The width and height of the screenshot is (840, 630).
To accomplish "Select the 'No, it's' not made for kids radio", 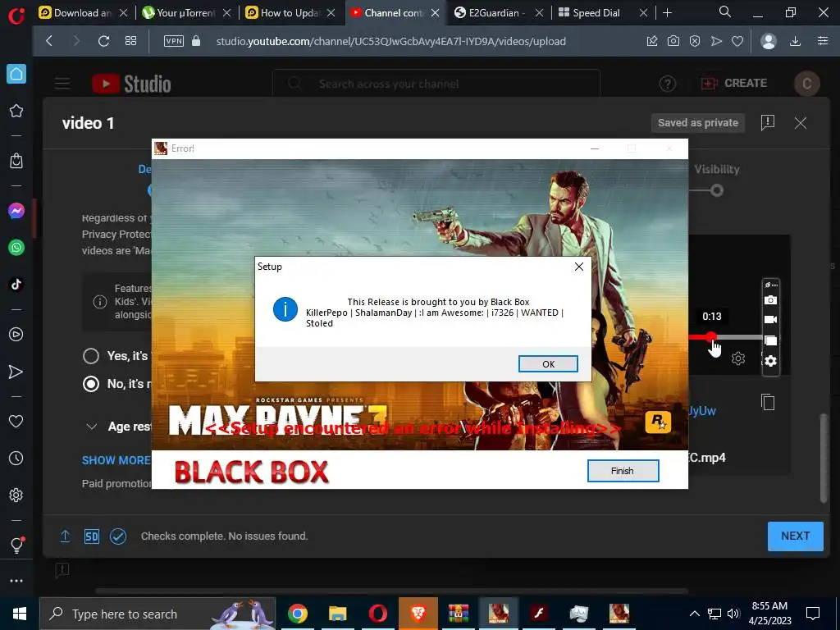I will [91, 384].
